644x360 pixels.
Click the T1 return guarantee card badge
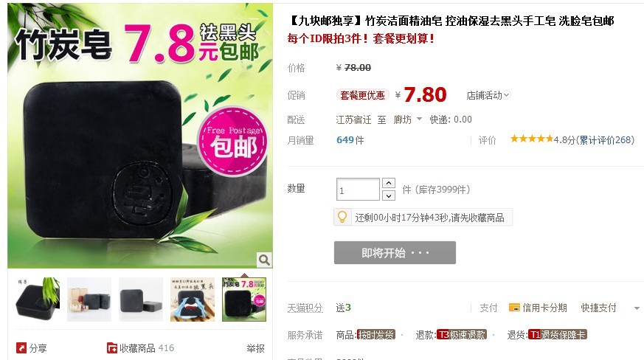pos(558,334)
